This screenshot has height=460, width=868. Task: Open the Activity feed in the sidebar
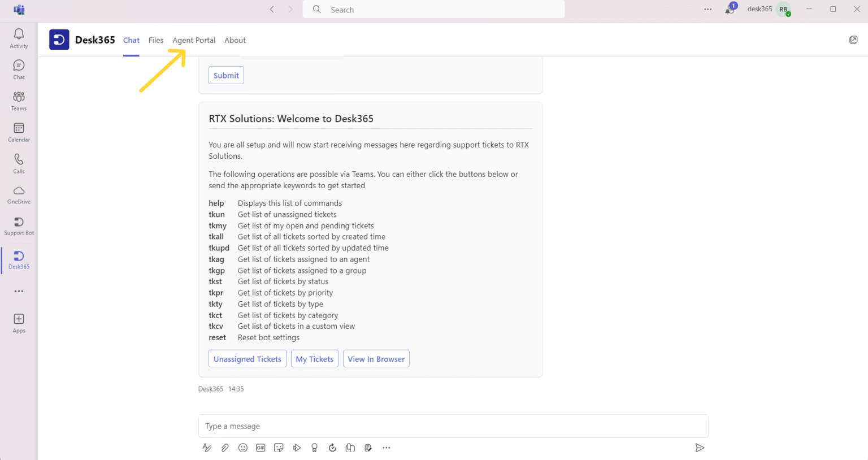19,37
